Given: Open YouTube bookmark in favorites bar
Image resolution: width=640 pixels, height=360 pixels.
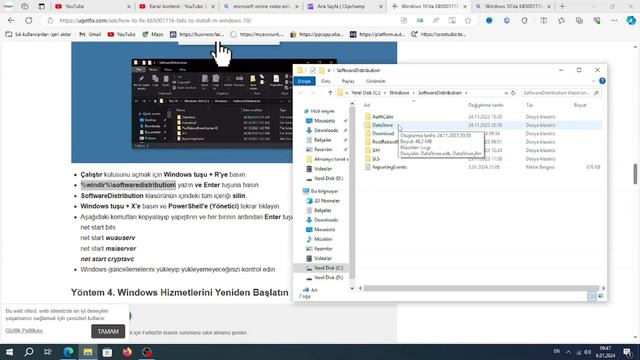Looking at the screenshot, I should [121, 34].
